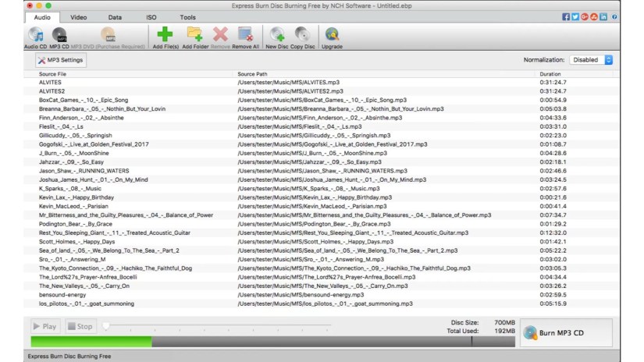Select Joshua_James_Hunt On_My_Mind row
Image resolution: width=644 pixels, height=362 pixels.
coord(322,179)
